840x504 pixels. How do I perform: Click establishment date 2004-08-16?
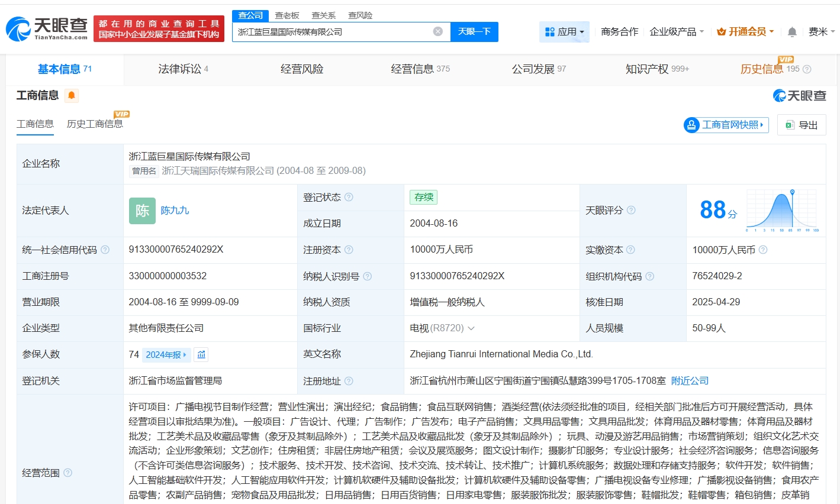coord(434,224)
